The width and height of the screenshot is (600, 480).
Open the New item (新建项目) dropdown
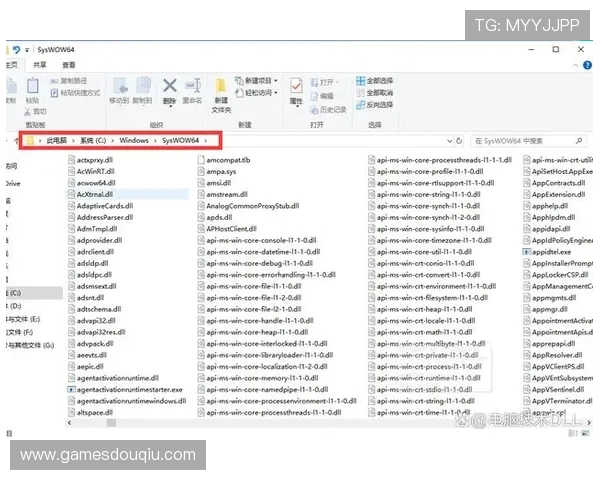click(x=260, y=80)
